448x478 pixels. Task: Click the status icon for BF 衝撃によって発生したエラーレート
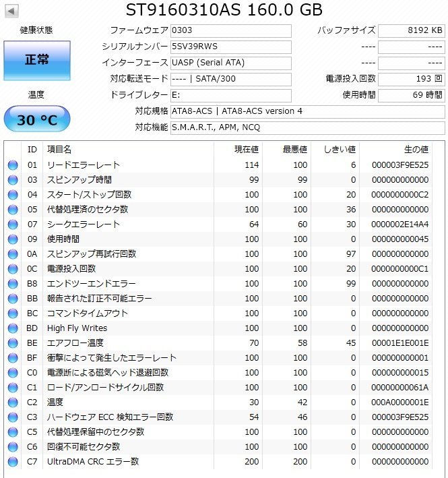click(13, 358)
